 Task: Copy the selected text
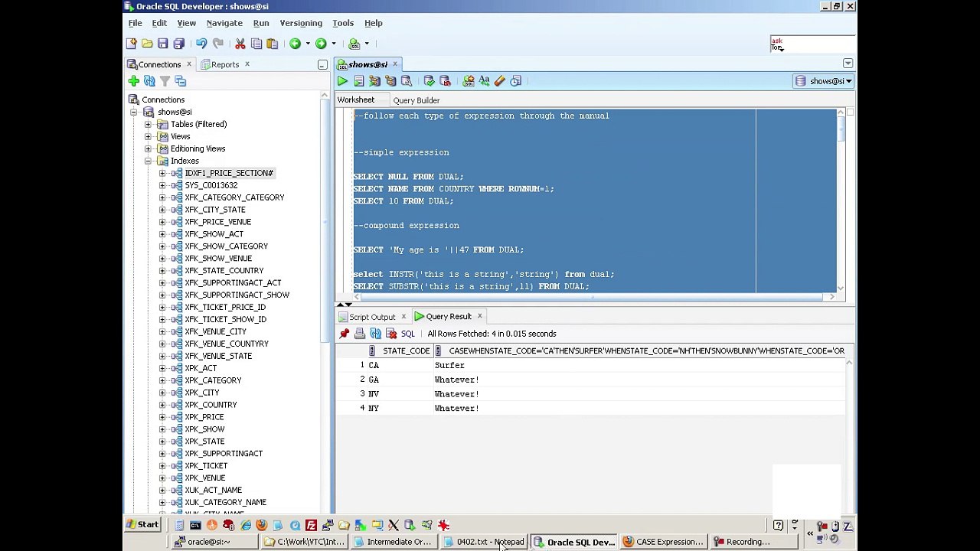pyautogui.click(x=256, y=44)
